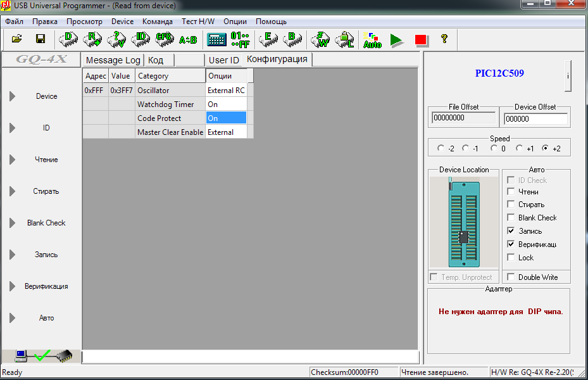Select the Конфигурация tab
The image size is (588, 380).
[x=277, y=60]
